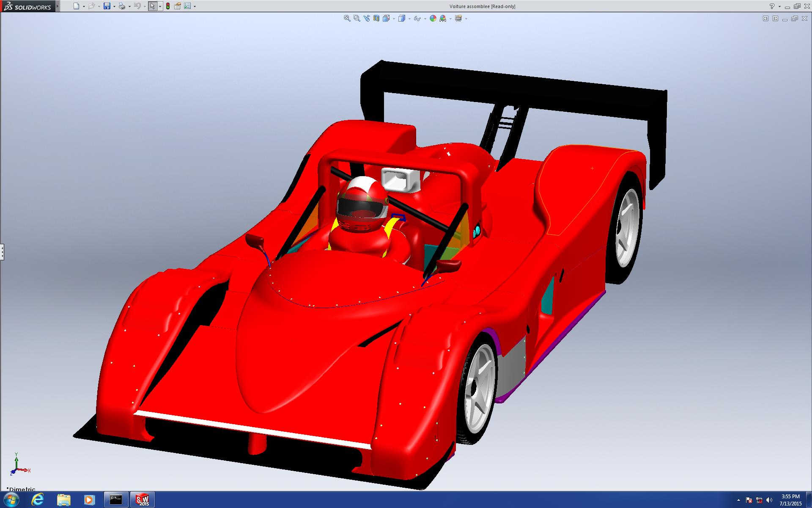The width and height of the screenshot is (812, 508).
Task: Open the Display Style dropdown arrow
Action: pos(409,19)
